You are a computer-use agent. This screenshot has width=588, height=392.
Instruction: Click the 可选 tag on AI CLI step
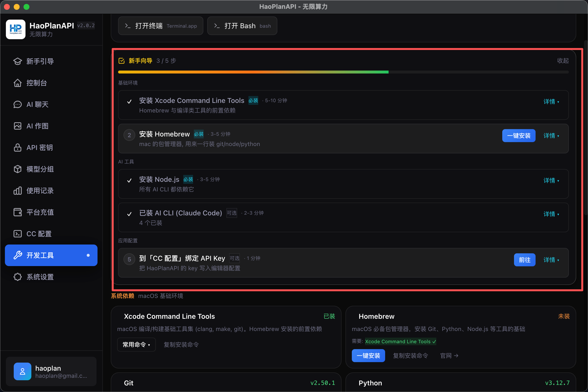pyautogui.click(x=232, y=213)
